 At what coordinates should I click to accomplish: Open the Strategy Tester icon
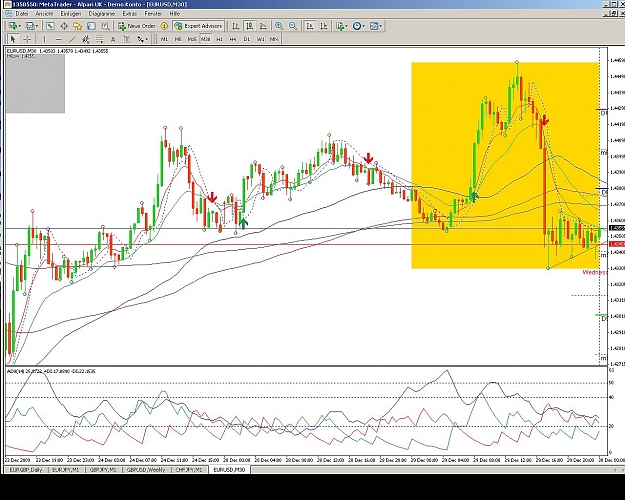click(105, 26)
